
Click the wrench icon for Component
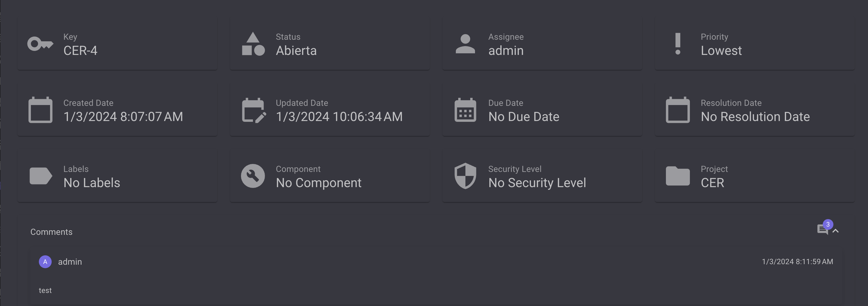point(253,176)
